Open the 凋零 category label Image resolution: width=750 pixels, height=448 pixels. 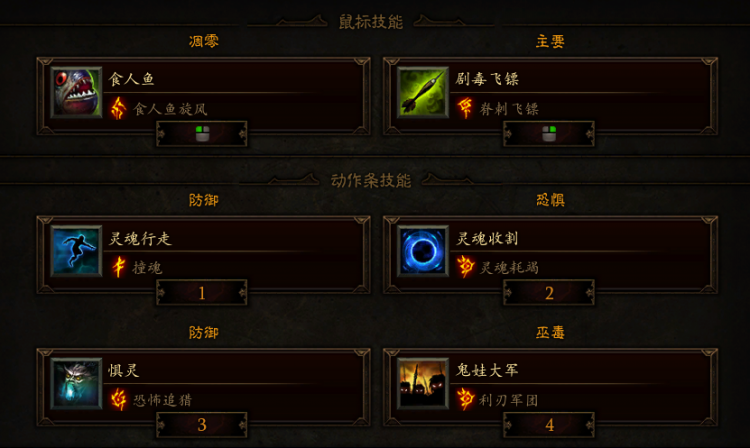click(204, 42)
